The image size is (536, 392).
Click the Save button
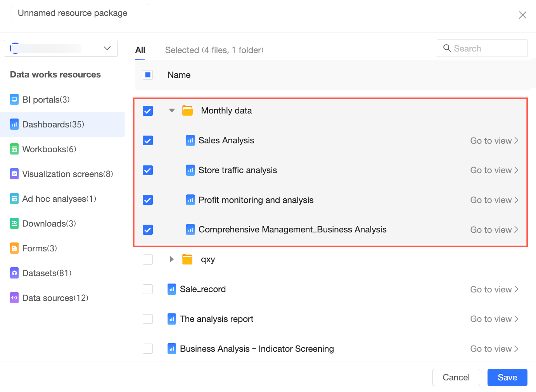507,377
